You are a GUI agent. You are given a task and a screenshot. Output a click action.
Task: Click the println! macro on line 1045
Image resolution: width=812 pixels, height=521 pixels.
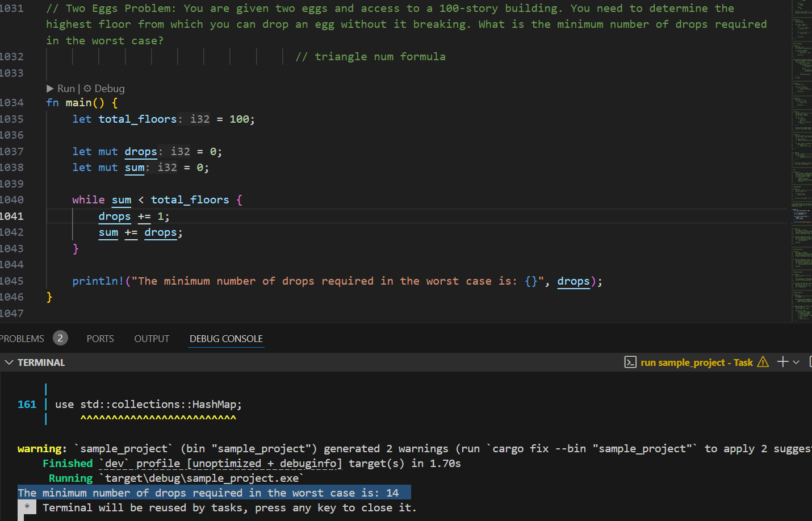coord(98,281)
